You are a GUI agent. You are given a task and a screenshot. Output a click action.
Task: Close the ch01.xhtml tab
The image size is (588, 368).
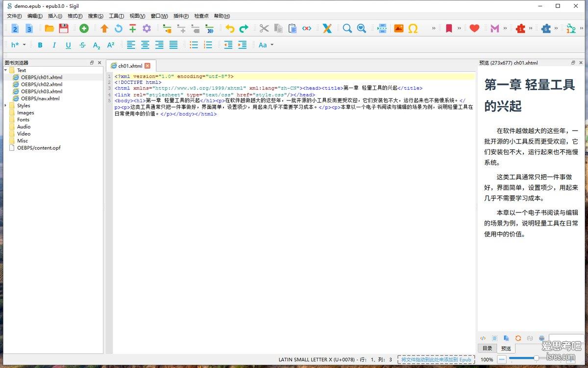pyautogui.click(x=147, y=66)
